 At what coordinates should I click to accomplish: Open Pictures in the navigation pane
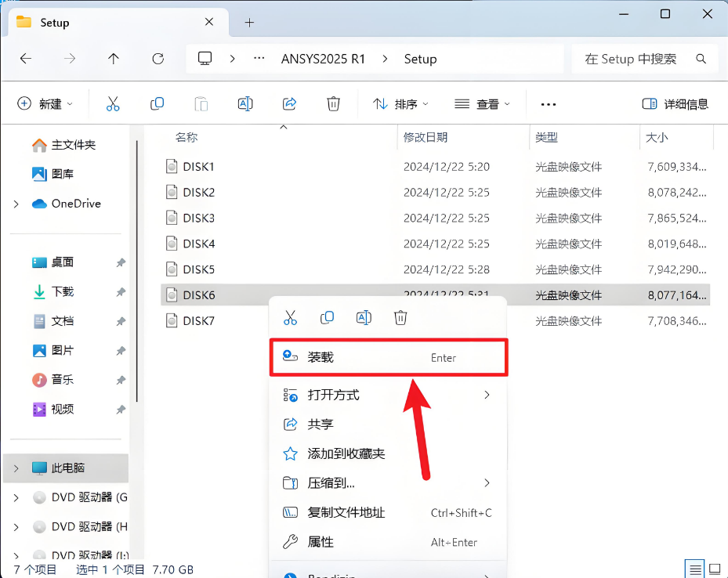point(53,350)
